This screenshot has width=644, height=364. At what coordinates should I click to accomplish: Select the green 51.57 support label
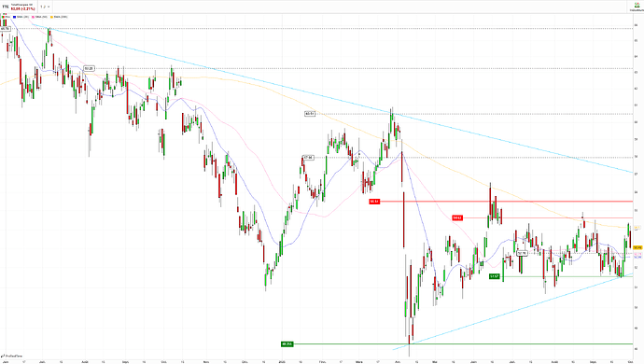click(495, 276)
